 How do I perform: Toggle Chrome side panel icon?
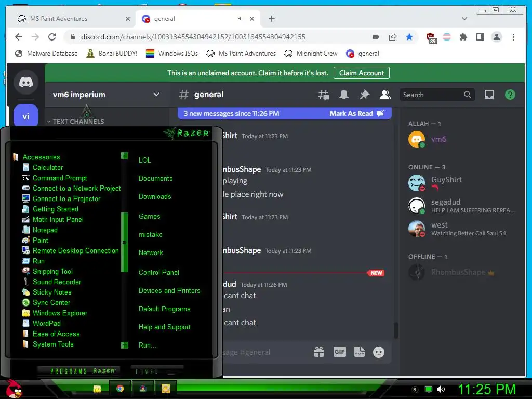point(480,37)
